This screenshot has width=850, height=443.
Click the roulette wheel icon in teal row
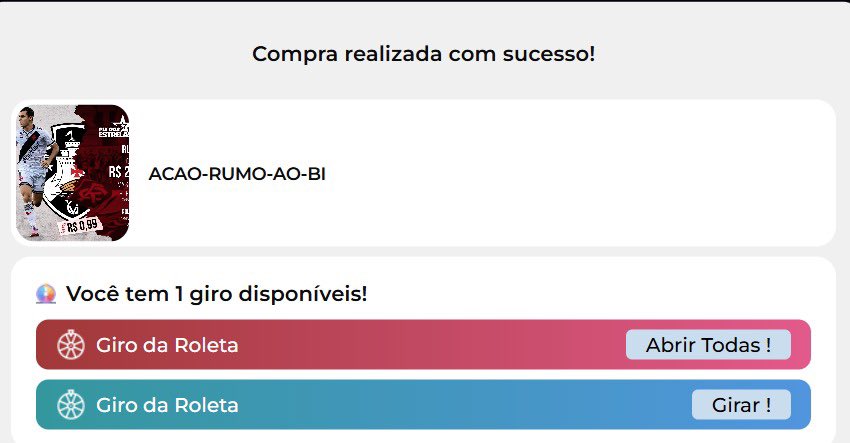pyautogui.click(x=71, y=405)
